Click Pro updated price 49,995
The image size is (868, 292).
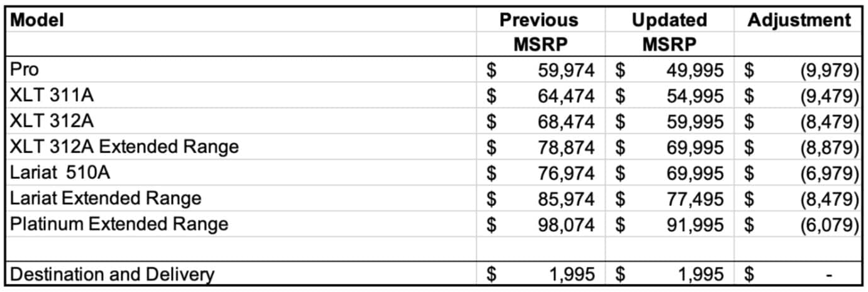695,70
